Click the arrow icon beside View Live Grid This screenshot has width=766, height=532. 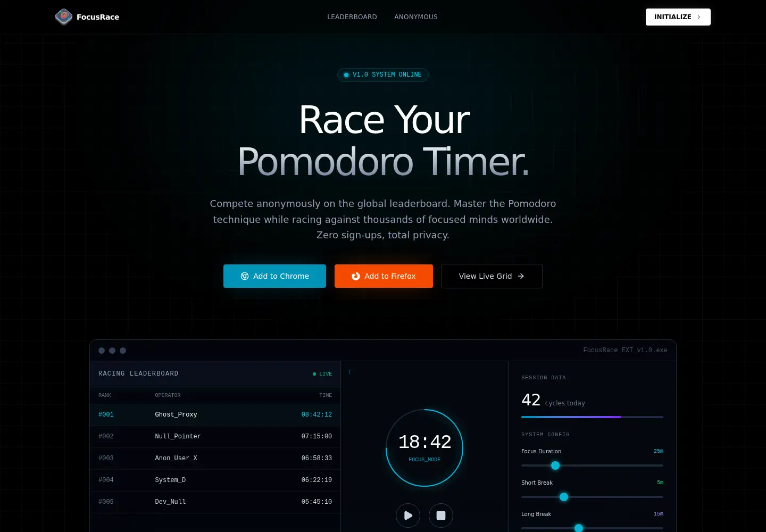(x=521, y=276)
